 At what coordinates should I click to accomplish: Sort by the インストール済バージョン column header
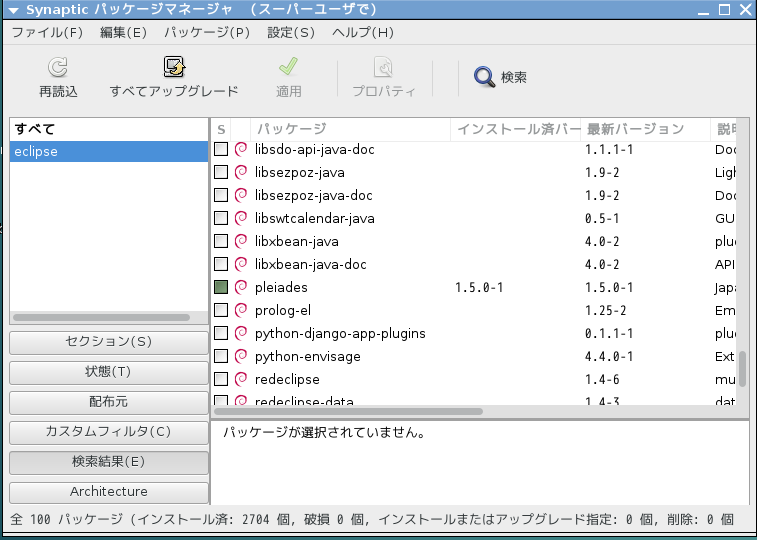[515, 129]
